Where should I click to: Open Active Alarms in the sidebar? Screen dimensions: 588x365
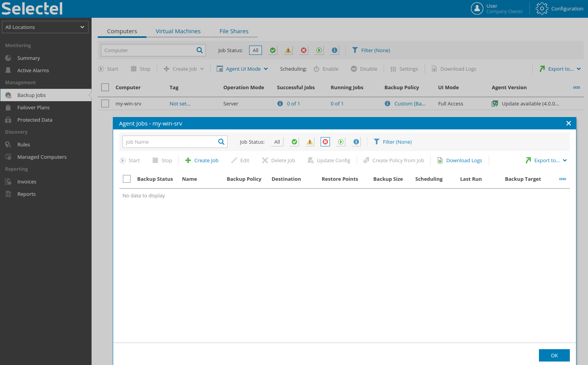pyautogui.click(x=46, y=70)
